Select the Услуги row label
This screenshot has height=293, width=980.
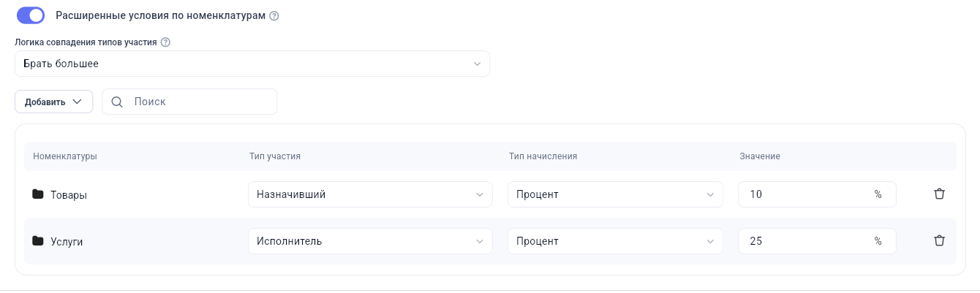(x=67, y=241)
